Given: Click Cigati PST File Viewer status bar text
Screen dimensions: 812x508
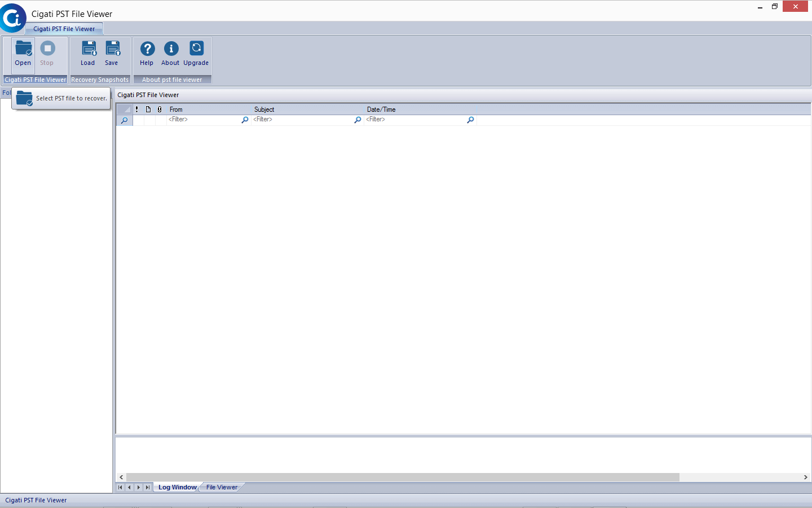Looking at the screenshot, I should [x=36, y=500].
